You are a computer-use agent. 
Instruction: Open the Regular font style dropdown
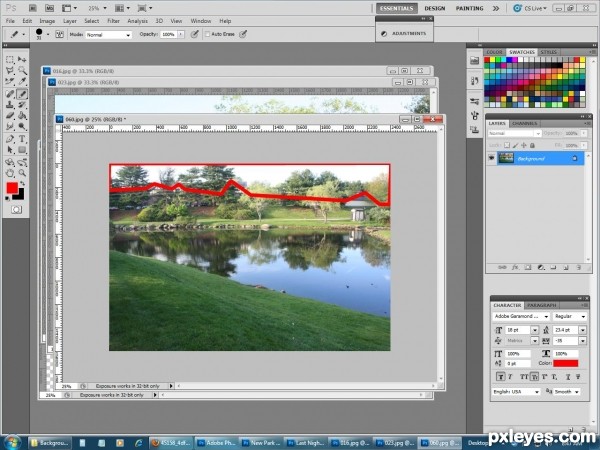tap(570, 316)
